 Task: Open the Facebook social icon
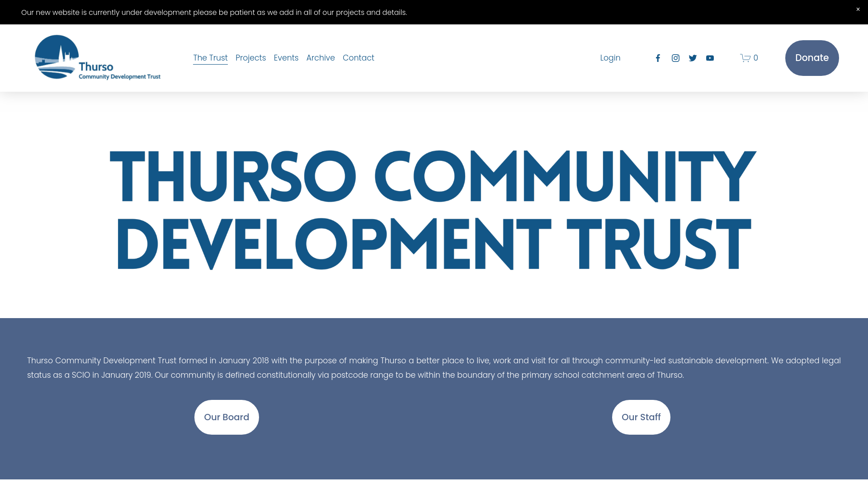click(x=658, y=58)
